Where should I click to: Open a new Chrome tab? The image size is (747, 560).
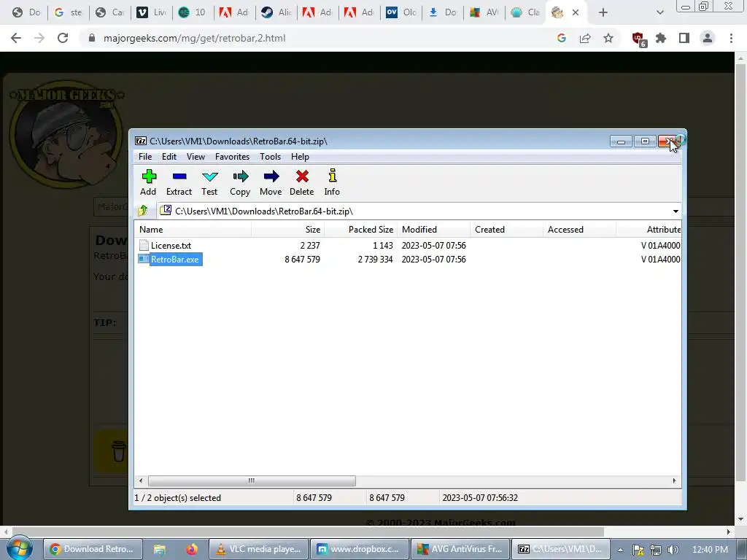(x=603, y=12)
